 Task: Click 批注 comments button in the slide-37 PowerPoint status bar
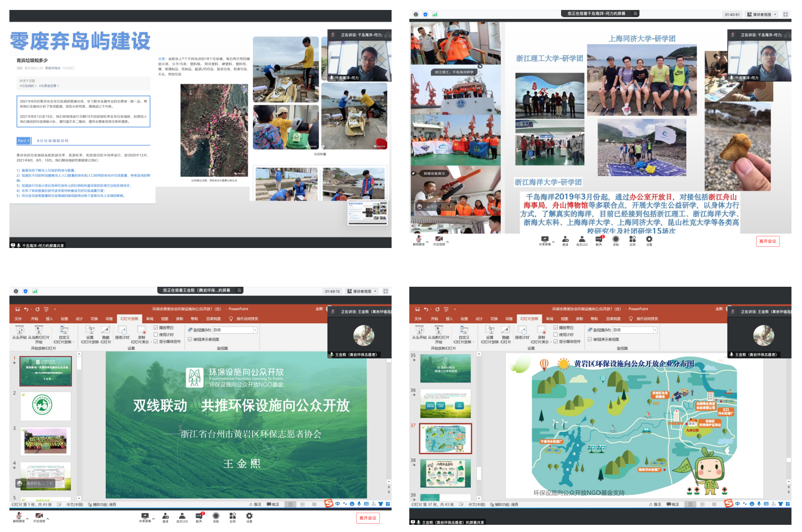[x=672, y=504]
